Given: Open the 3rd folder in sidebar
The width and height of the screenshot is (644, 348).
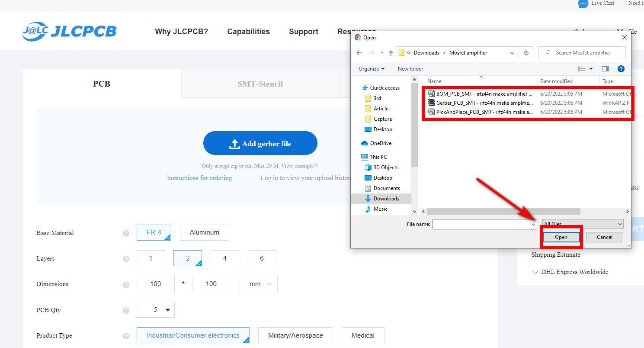Looking at the screenshot, I should coord(373,98).
